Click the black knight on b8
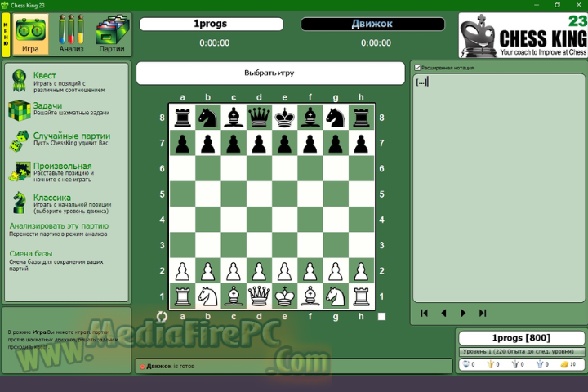 pos(208,118)
